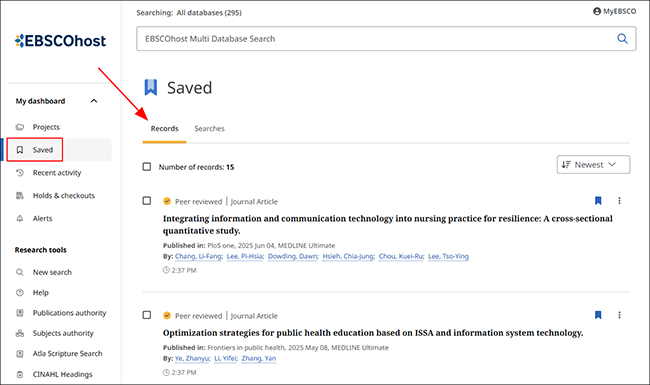Click author Ye, Zhanyu
This screenshot has height=385, width=650.
pyautogui.click(x=192, y=358)
